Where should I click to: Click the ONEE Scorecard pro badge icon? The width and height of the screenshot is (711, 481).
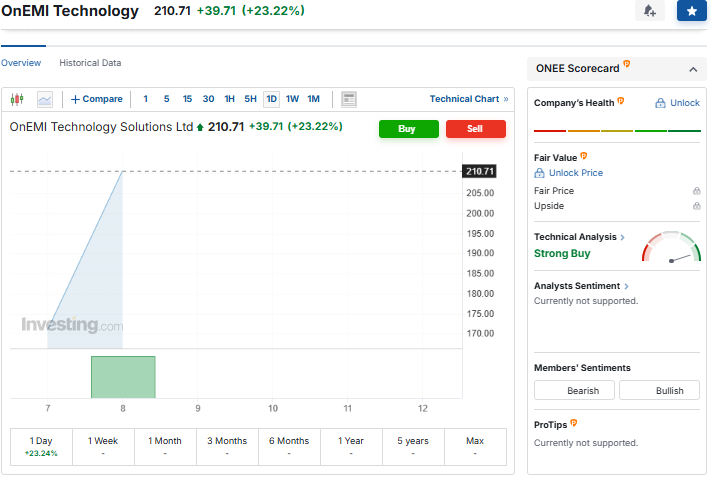click(x=627, y=63)
